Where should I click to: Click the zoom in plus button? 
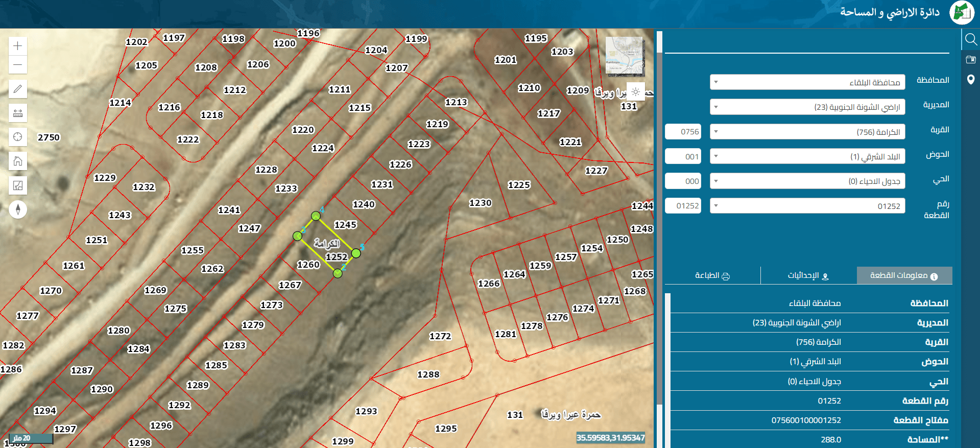click(18, 46)
